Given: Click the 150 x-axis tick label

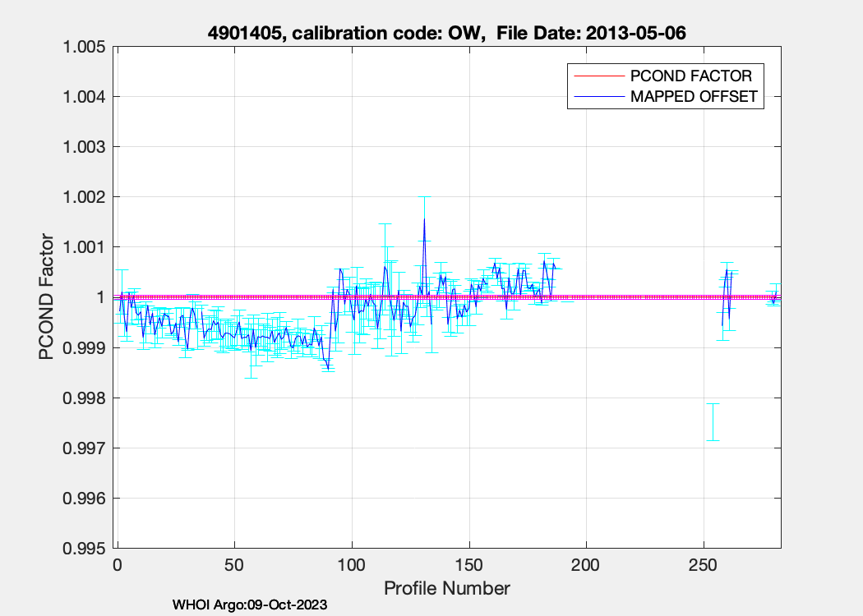Looking at the screenshot, I should pyautogui.click(x=469, y=566).
